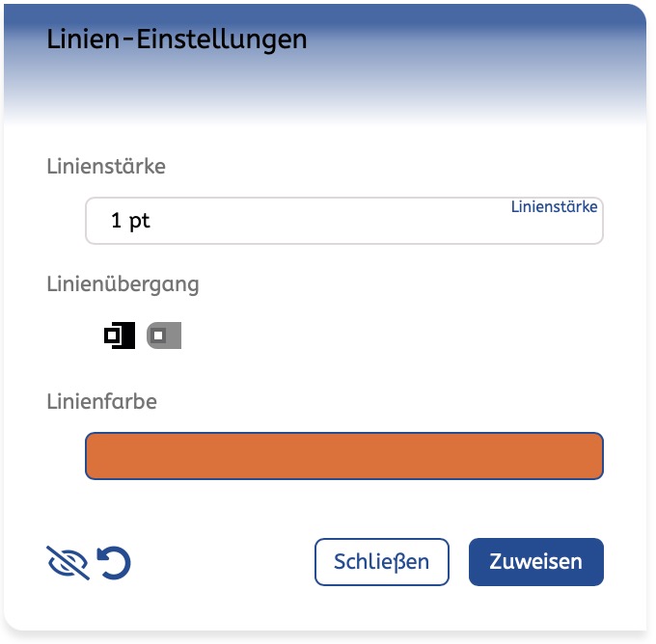Hide the line using the eye-slash icon
The image size is (656, 644).
click(x=68, y=563)
